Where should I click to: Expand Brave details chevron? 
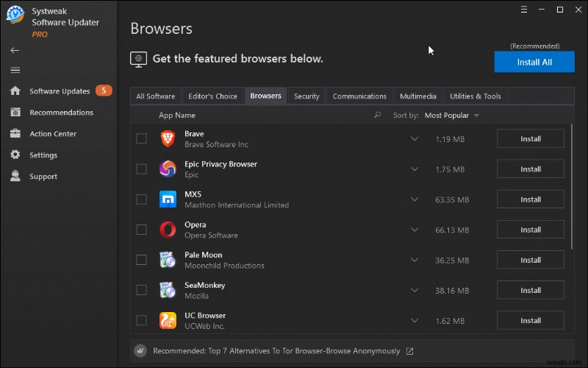[x=415, y=138]
